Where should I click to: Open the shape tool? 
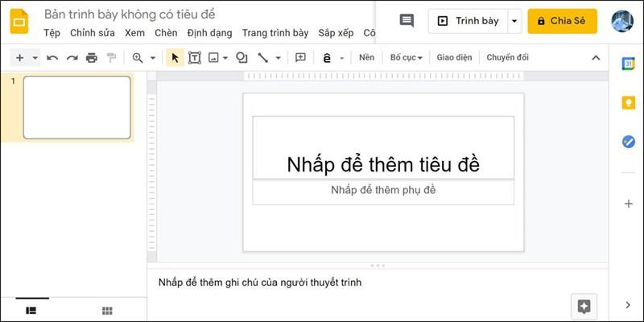[x=242, y=58]
